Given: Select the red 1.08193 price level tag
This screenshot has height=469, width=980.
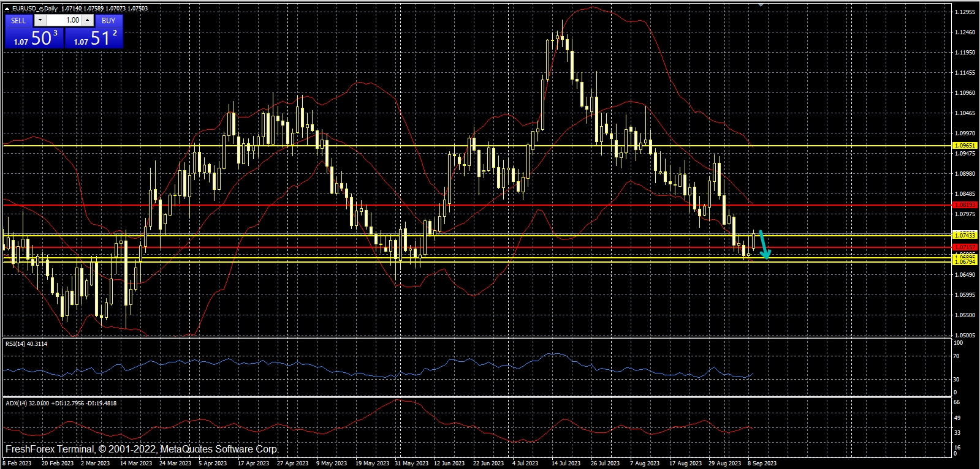Looking at the screenshot, I should [x=965, y=205].
